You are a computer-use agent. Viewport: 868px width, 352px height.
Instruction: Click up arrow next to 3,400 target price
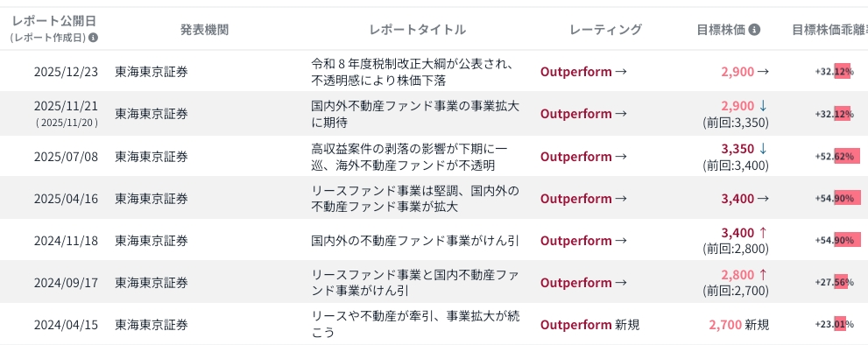[762, 233]
